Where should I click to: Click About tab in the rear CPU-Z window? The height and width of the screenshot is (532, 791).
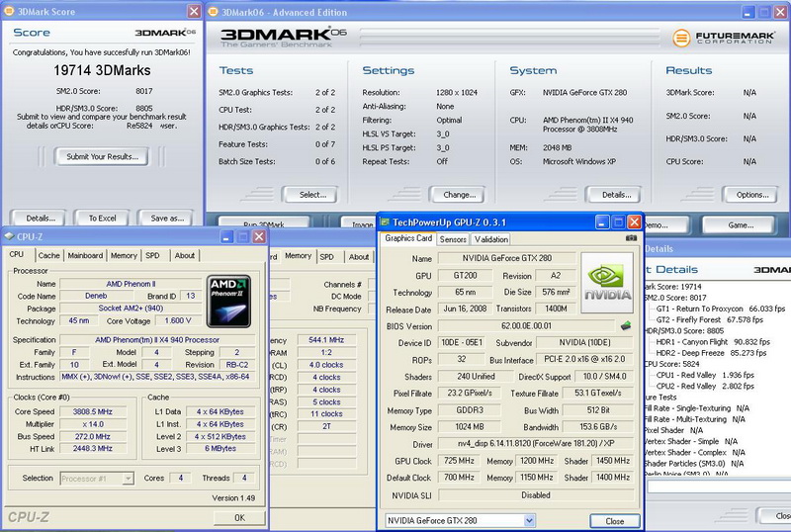(359, 257)
